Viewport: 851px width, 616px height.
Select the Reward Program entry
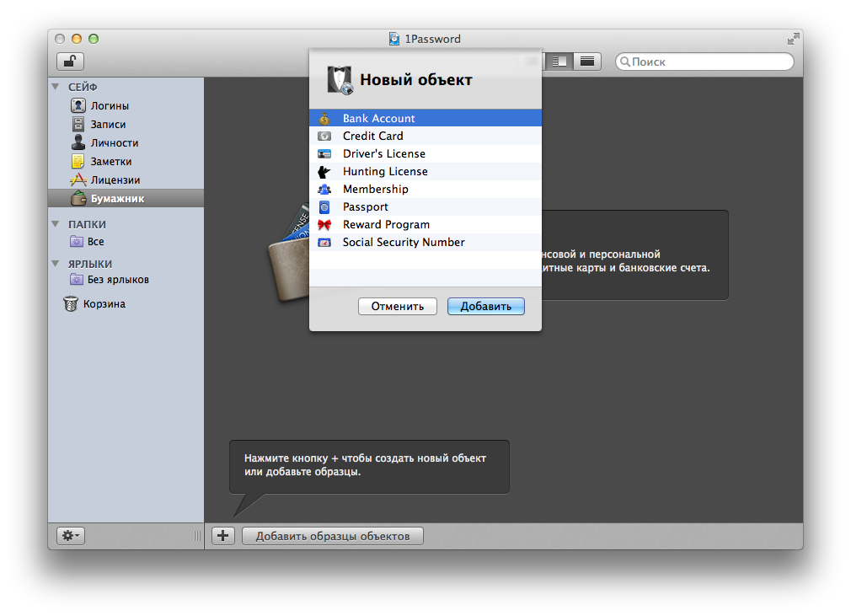coord(386,224)
